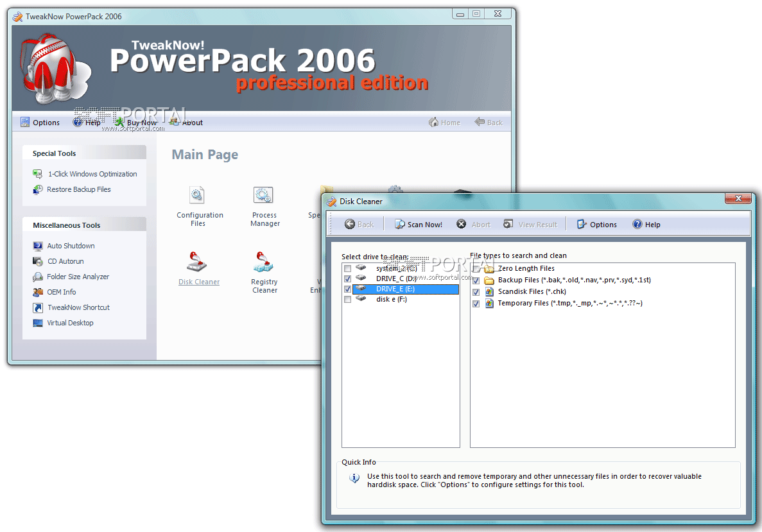762x532 pixels.
Task: Click Scandisk Files type icon
Action: click(489, 291)
